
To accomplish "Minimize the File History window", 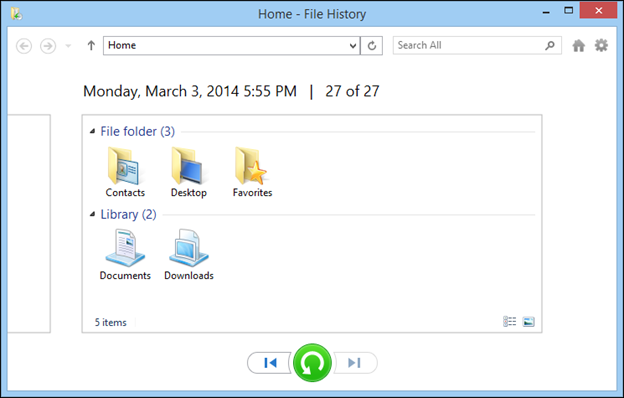I will 546,12.
